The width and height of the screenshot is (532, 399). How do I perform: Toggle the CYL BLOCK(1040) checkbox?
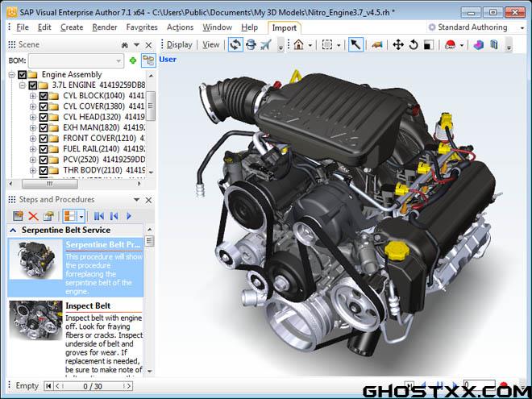[x=44, y=96]
